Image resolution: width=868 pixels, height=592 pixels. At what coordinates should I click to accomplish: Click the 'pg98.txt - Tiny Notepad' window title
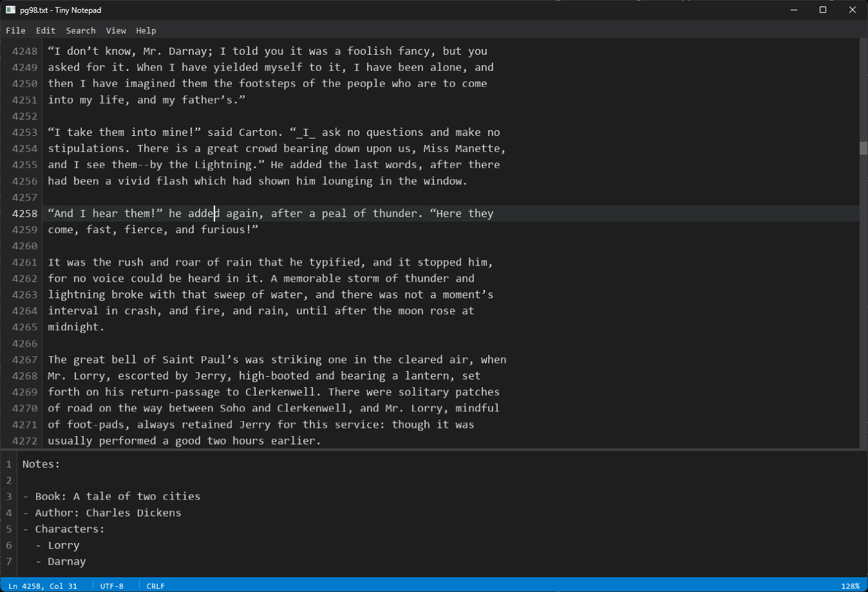click(x=61, y=10)
